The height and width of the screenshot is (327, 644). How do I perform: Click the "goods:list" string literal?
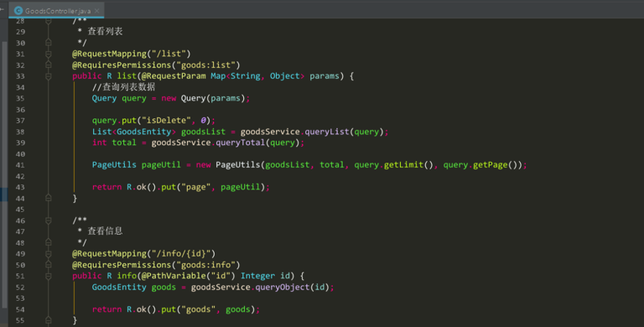[205, 65]
